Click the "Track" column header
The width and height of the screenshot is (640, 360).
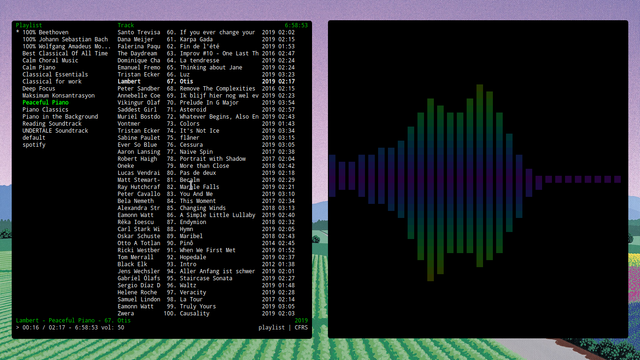click(126, 25)
